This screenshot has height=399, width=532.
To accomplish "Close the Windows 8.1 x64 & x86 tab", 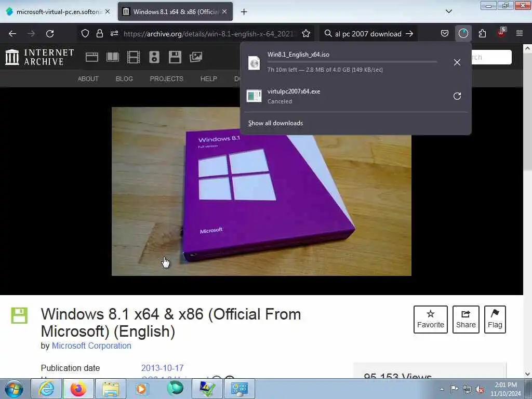I will 224,11.
